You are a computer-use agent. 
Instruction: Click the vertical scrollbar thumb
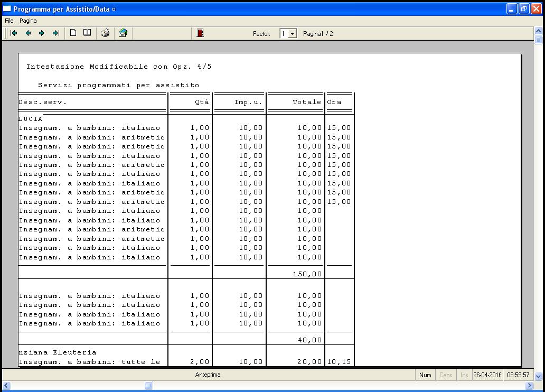tap(538, 40)
